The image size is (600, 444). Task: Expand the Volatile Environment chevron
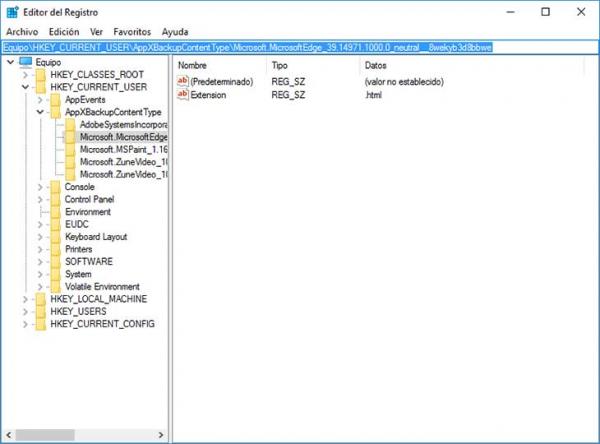pyautogui.click(x=40, y=287)
